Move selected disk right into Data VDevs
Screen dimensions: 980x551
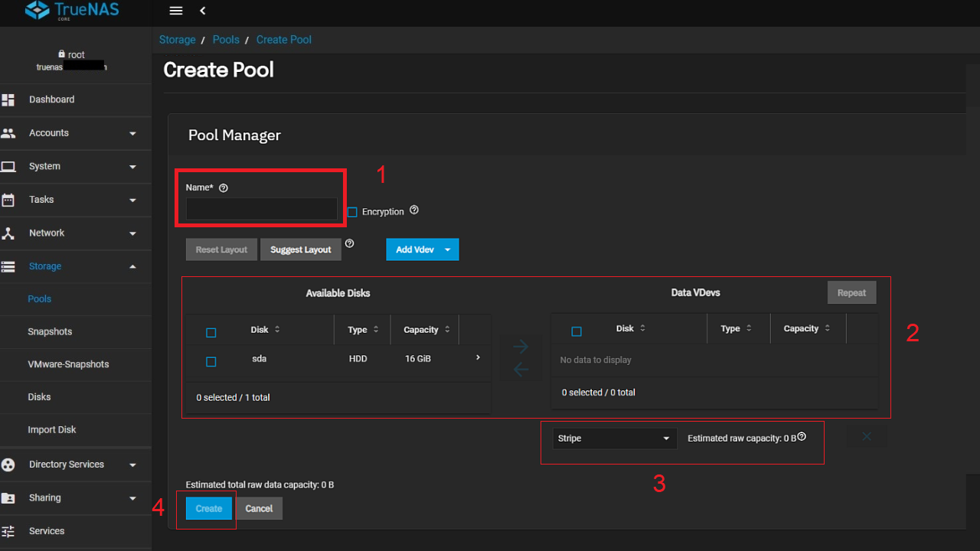521,346
